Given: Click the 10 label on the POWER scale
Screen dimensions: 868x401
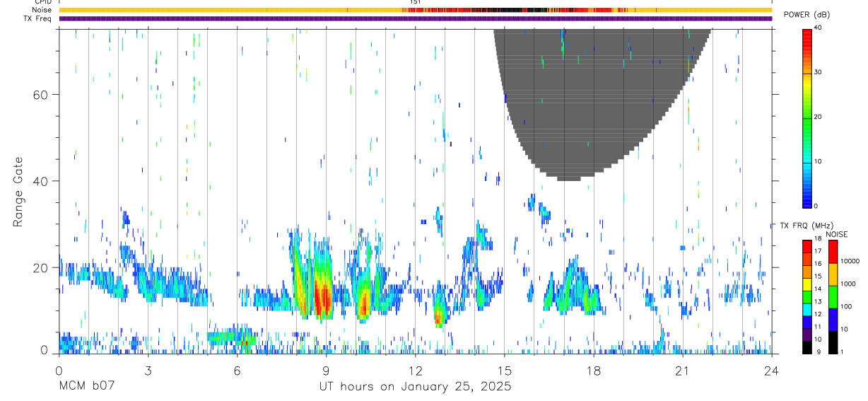Looking at the screenshot, I should [x=819, y=161].
